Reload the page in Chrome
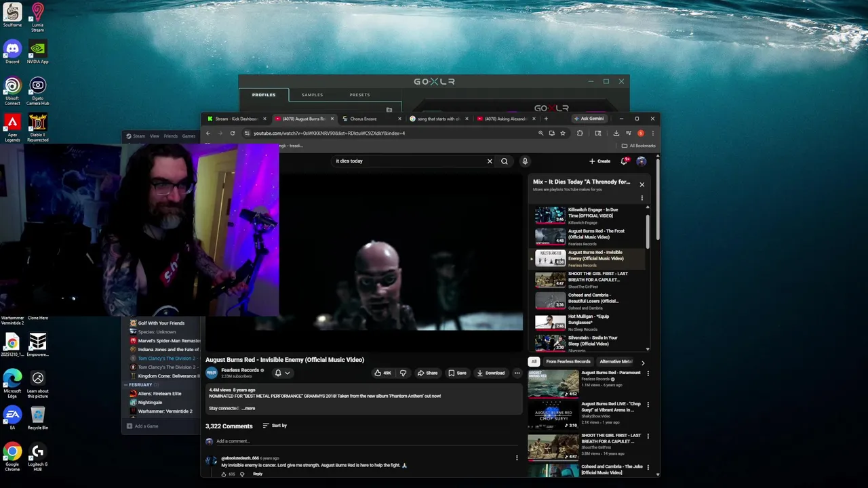This screenshot has height=488, width=868. tap(232, 133)
